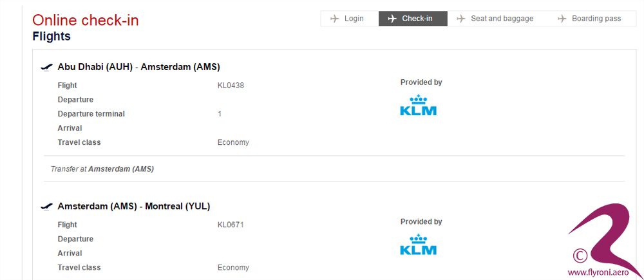Click takeoff icon next to Abu Dhabi flight
This screenshot has width=644, height=280.
[x=47, y=67]
